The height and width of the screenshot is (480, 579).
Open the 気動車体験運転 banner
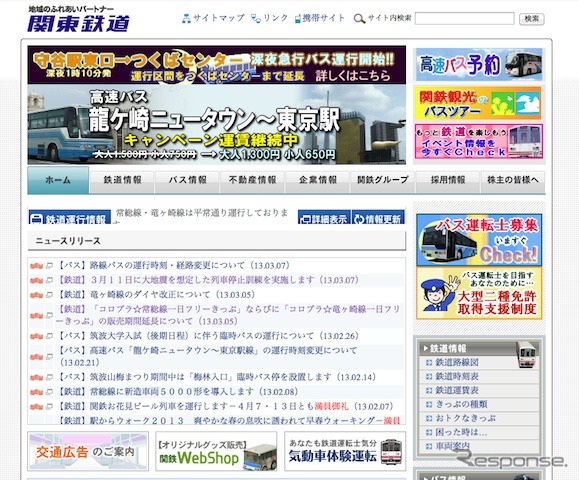(345, 451)
